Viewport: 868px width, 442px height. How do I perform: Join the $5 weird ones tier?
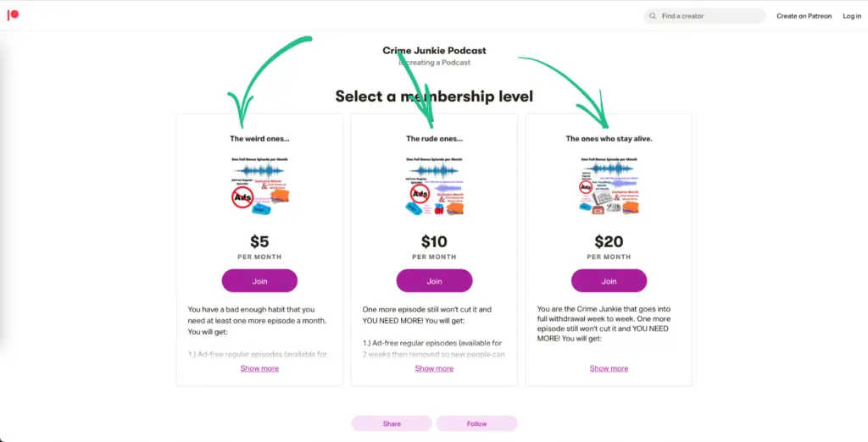click(259, 281)
